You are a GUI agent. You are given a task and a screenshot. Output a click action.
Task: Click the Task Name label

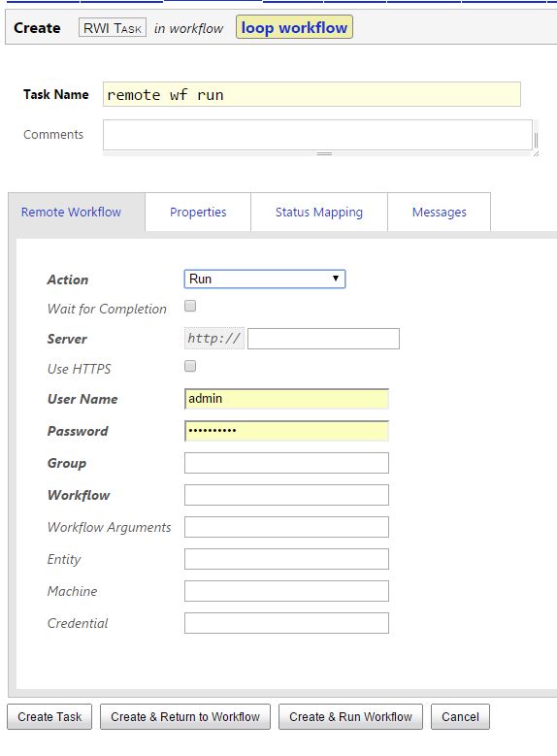pos(56,94)
